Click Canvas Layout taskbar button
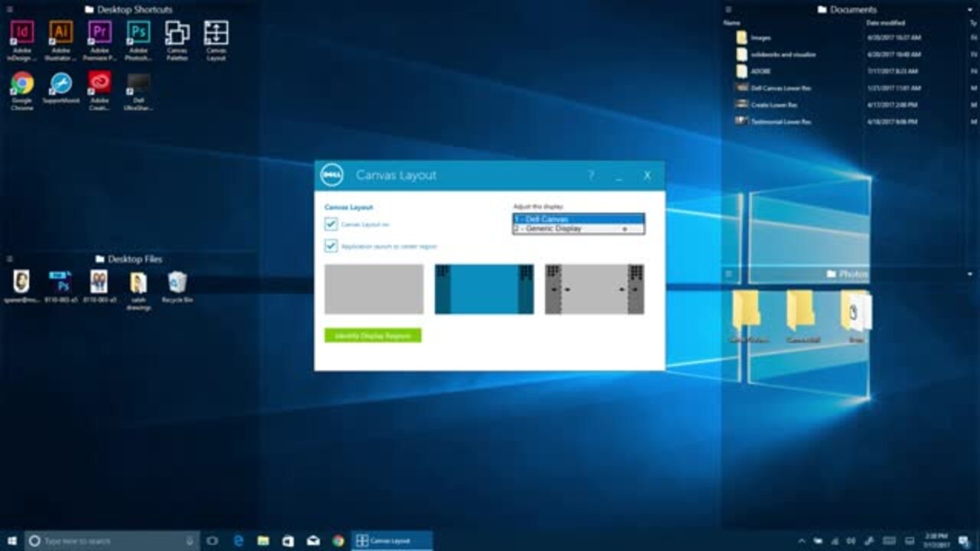Image resolution: width=980 pixels, height=551 pixels. (392, 541)
